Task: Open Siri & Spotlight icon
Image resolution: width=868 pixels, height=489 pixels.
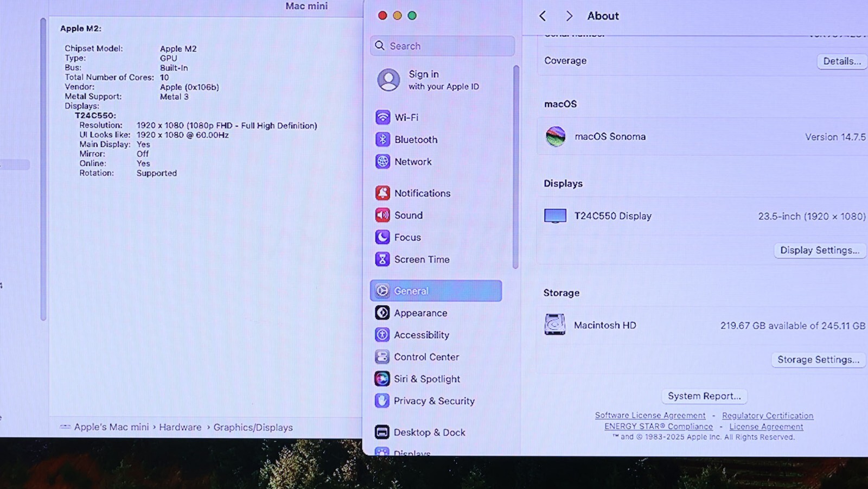Action: [x=382, y=379]
